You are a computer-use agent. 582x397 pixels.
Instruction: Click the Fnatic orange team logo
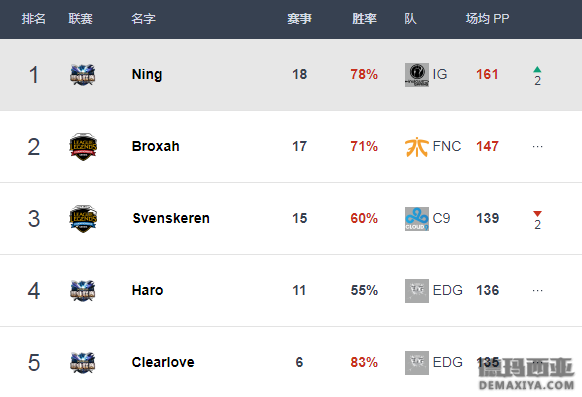pyautogui.click(x=417, y=147)
